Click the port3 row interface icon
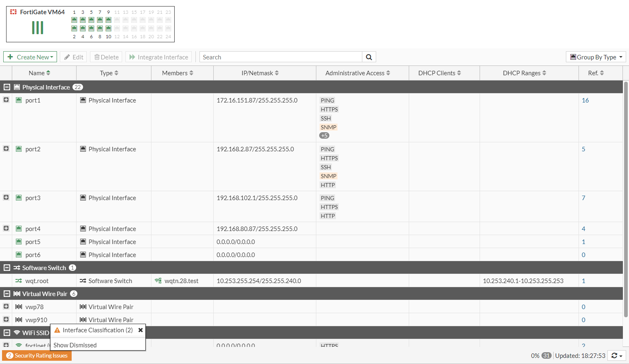The image size is (629, 364). pyautogui.click(x=19, y=198)
